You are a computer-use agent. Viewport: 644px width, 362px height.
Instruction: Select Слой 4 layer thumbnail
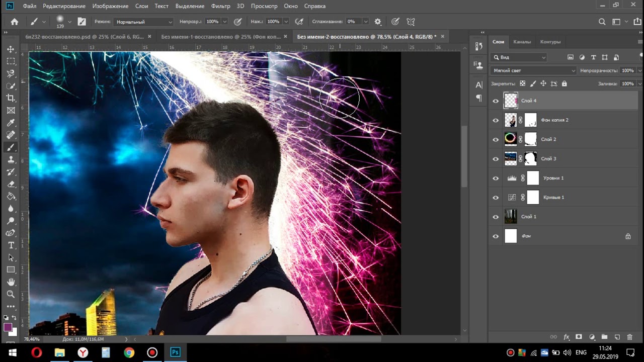point(511,101)
